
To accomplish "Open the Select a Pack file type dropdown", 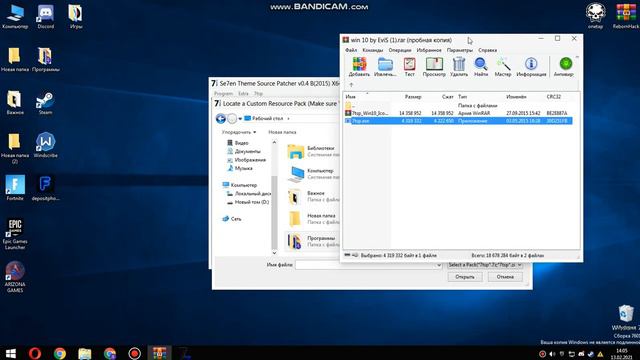I will (x=485, y=265).
